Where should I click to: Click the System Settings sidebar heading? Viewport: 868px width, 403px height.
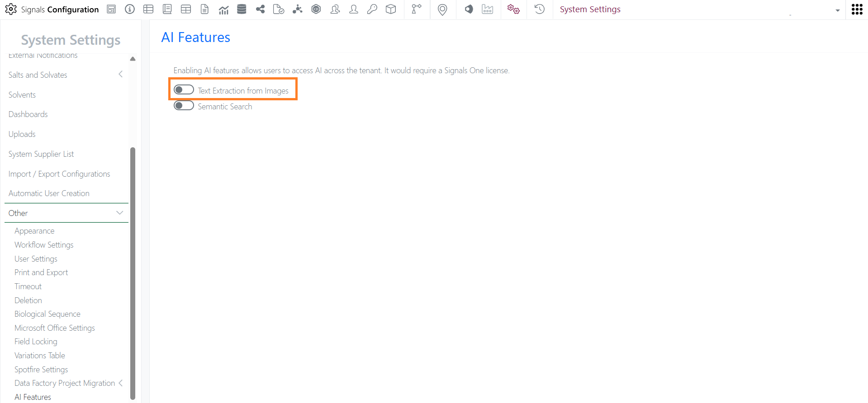click(x=71, y=40)
